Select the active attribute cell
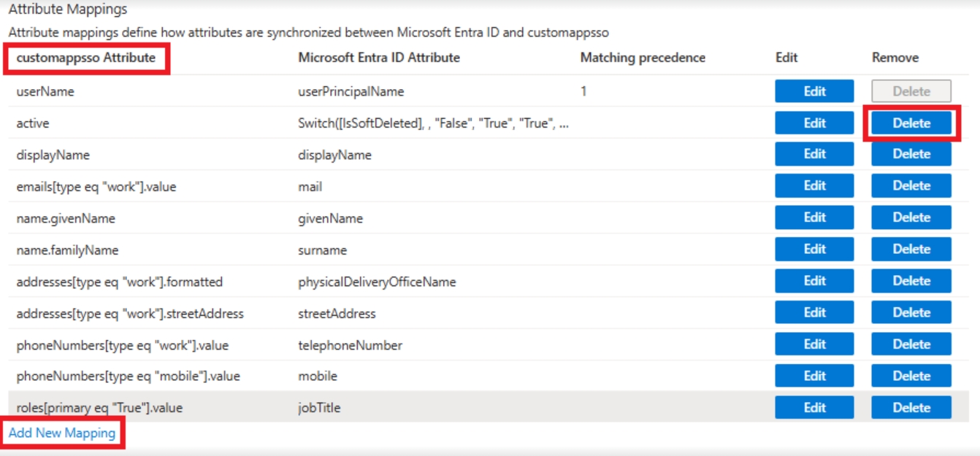Viewport: 980px width, 456px height. click(33, 123)
